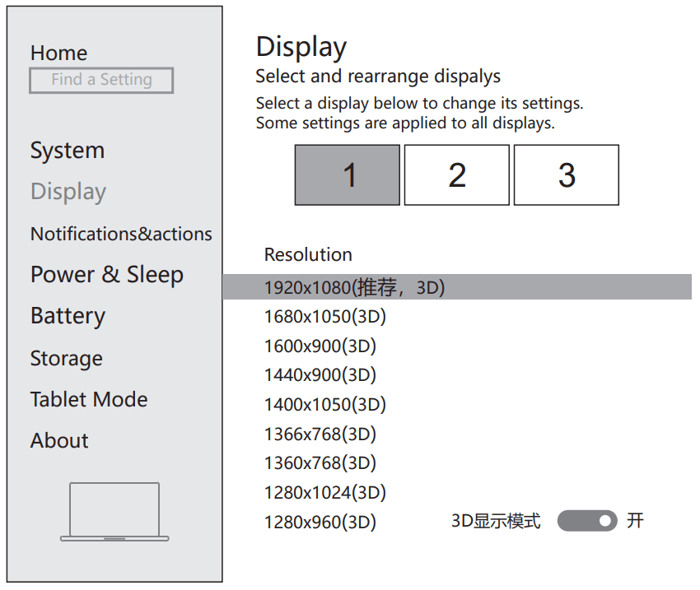Open System settings
The height and width of the screenshot is (590, 700).
point(68,151)
